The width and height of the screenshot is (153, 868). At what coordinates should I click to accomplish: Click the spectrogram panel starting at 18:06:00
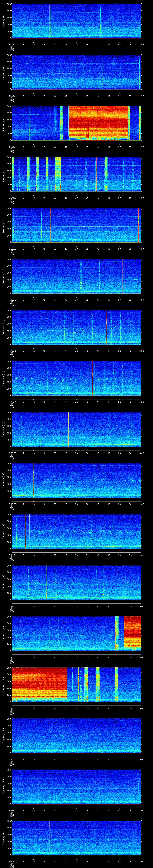[x=77, y=276]
